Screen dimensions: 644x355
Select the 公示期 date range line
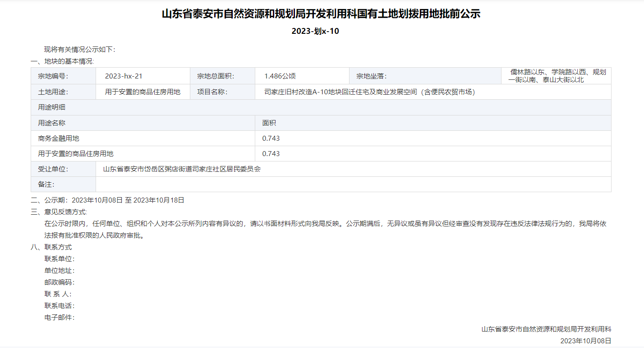(107, 200)
